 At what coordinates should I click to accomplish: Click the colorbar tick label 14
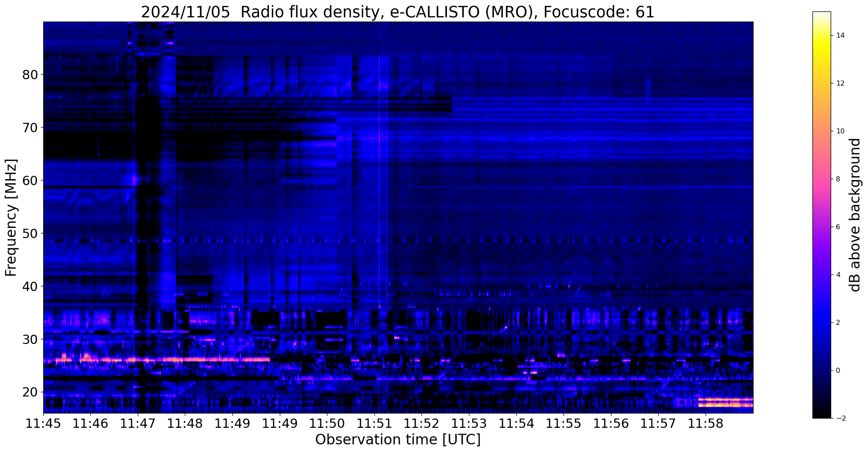pos(840,36)
